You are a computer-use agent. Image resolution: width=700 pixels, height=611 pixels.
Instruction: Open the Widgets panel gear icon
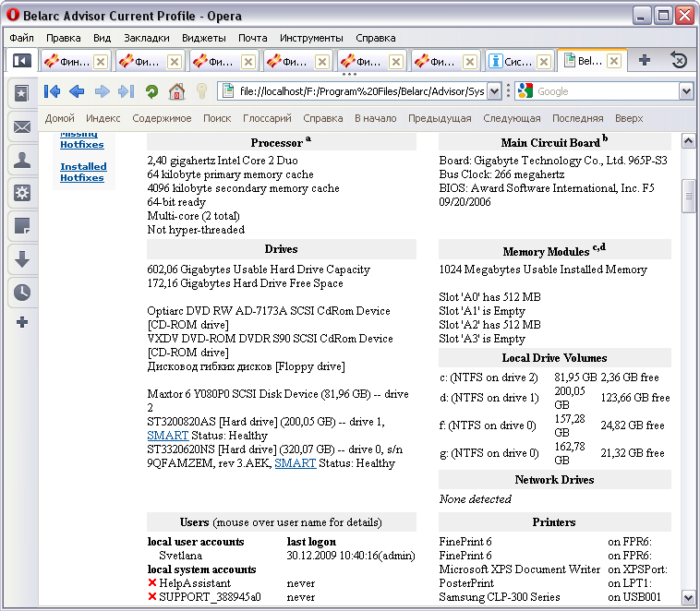point(22,193)
